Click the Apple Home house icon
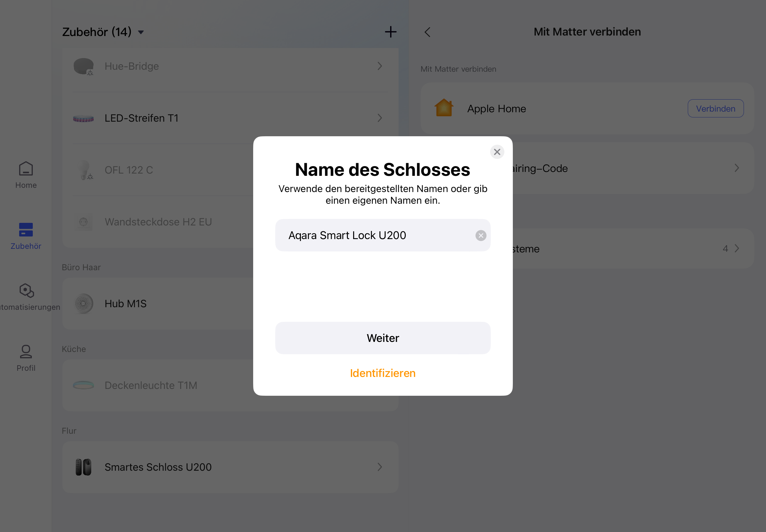 (443, 108)
